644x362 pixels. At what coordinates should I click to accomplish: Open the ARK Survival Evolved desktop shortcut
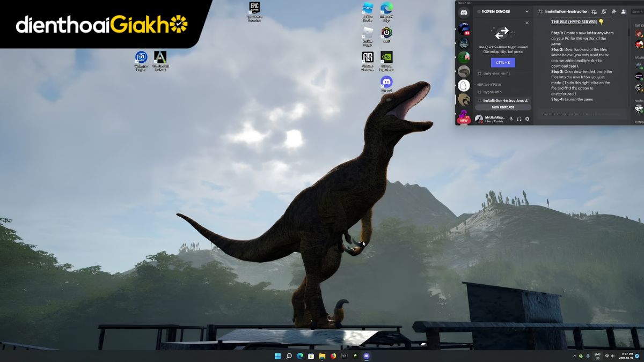click(x=160, y=61)
